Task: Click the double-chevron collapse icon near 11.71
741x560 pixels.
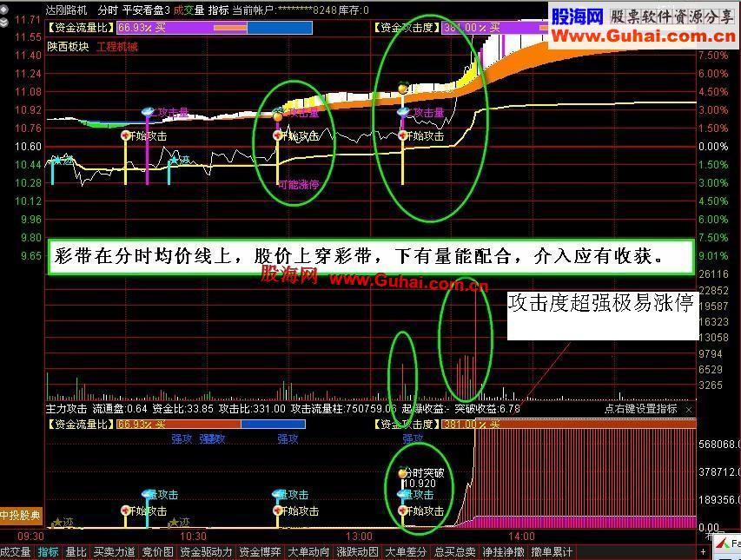Action: coord(3,23)
